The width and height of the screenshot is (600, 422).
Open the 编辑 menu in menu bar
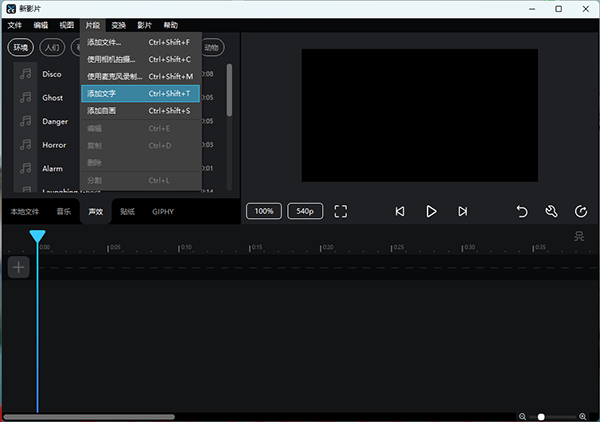(41, 25)
